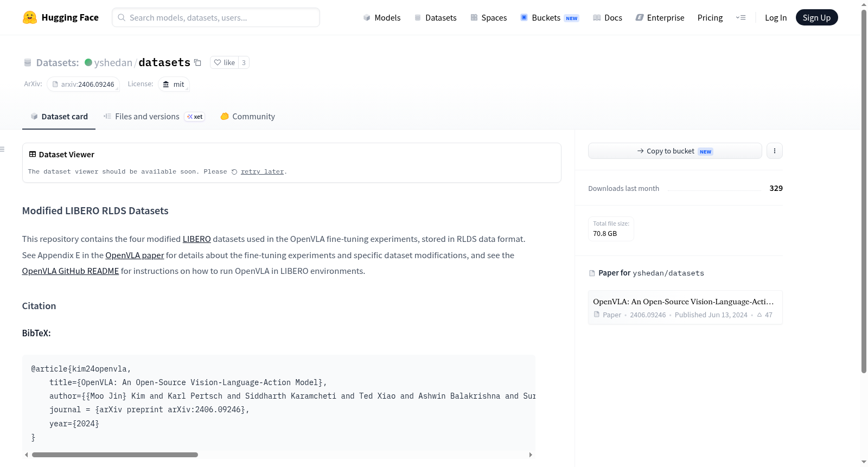Viewport: 868px width, 467px height.
Task: Open Spaces in top navigation
Action: [489, 17]
